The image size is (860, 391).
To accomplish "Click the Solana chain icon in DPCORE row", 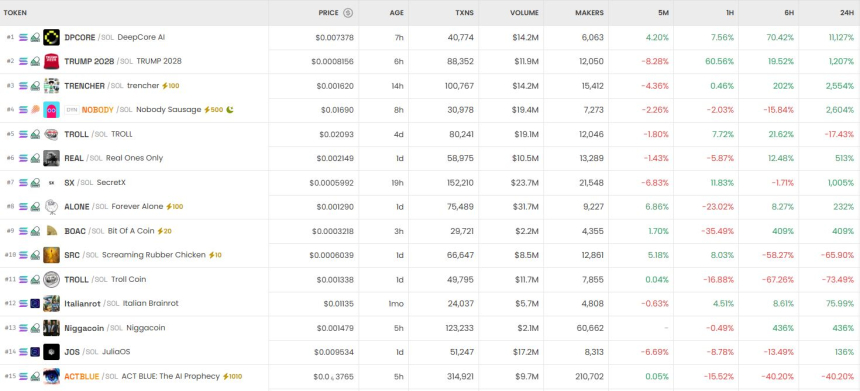I will (23, 37).
